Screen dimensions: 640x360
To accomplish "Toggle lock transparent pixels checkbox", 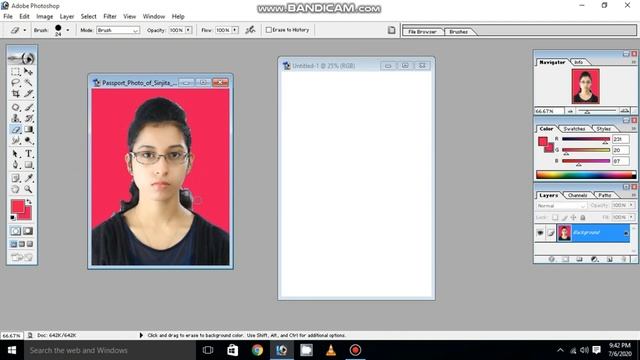I will coord(555,218).
